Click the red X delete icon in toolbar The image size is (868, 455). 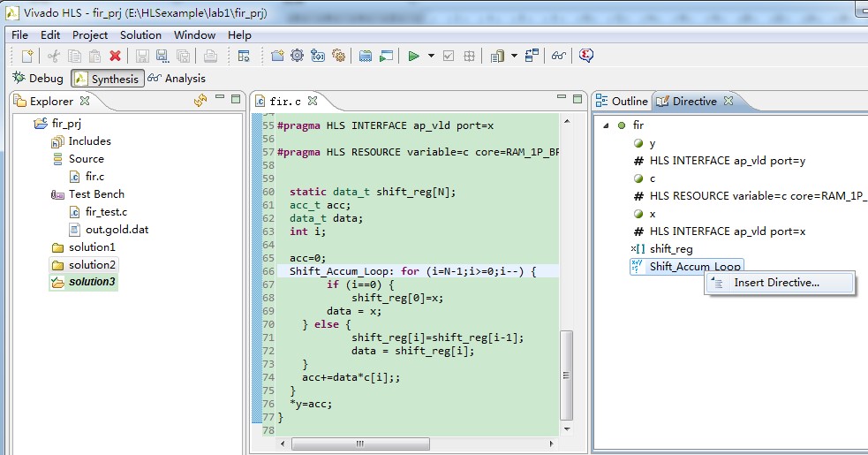[x=115, y=56]
